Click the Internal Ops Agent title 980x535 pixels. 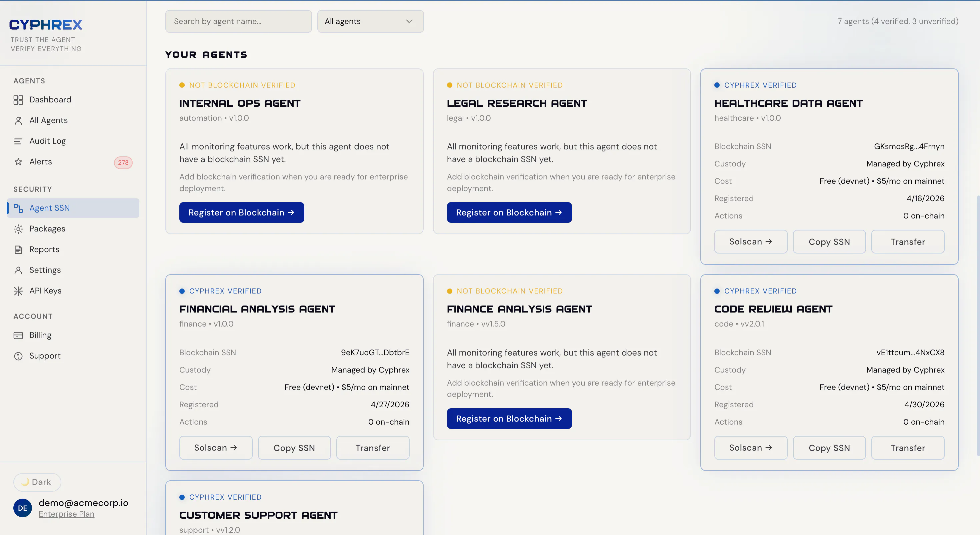click(240, 103)
